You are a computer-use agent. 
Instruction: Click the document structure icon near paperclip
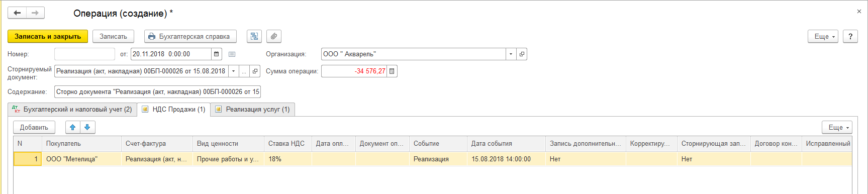pos(254,36)
